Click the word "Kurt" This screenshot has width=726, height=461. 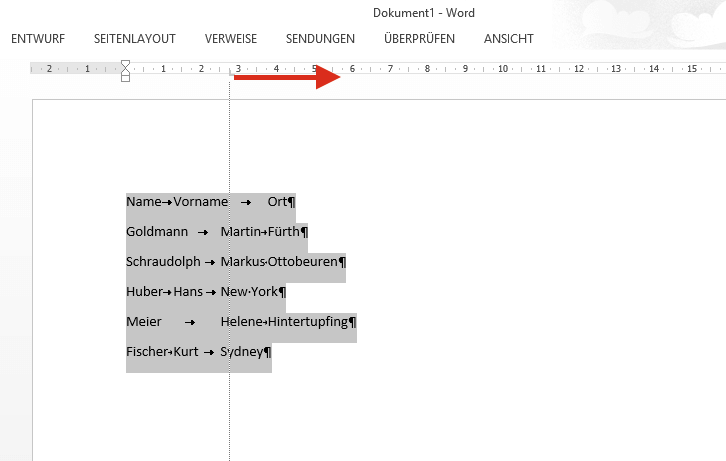click(186, 352)
